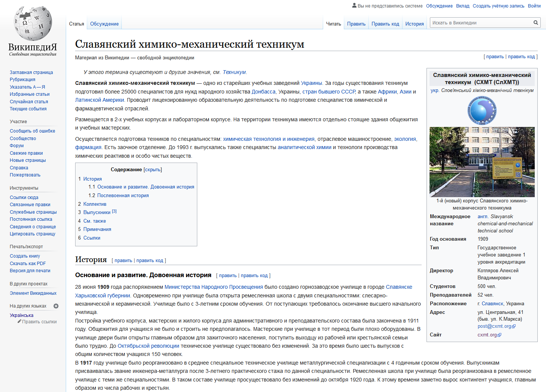Open Министерства Народного Просвещения link
The image size is (546, 392).
[214, 287]
